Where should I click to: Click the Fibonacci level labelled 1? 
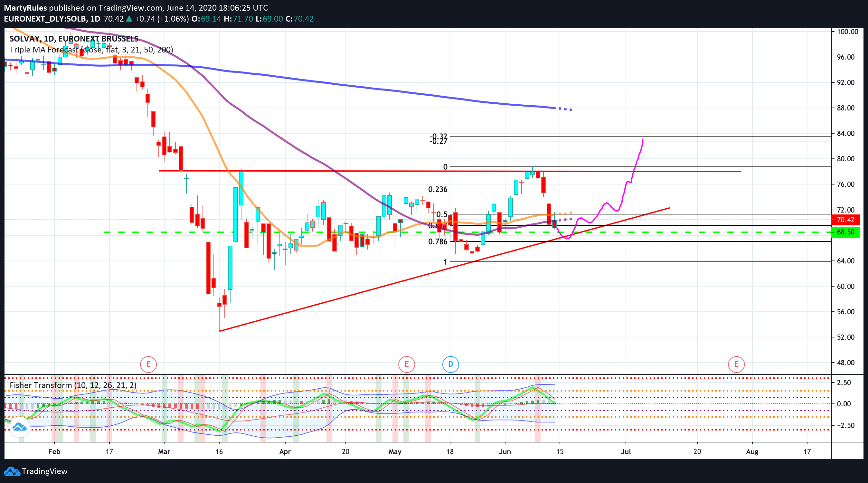[x=445, y=261]
